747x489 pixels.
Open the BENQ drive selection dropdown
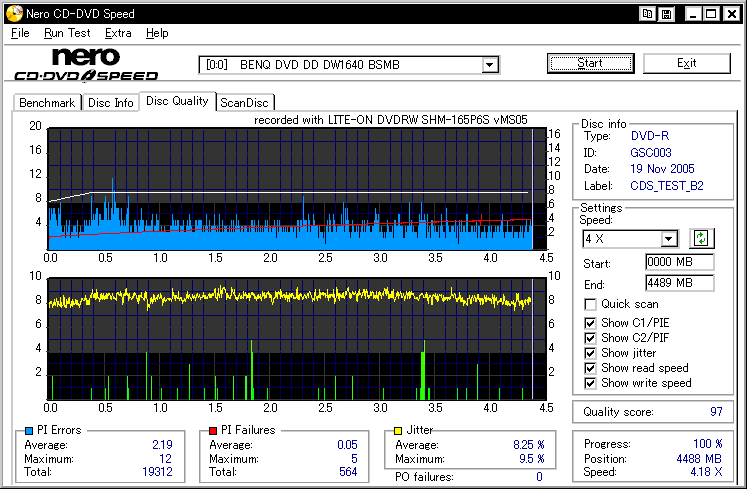(490, 65)
